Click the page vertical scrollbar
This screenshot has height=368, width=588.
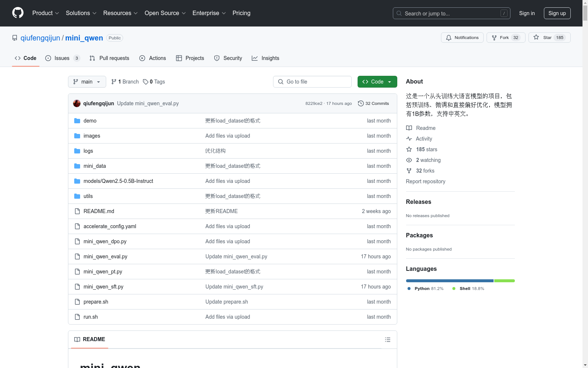point(585,184)
